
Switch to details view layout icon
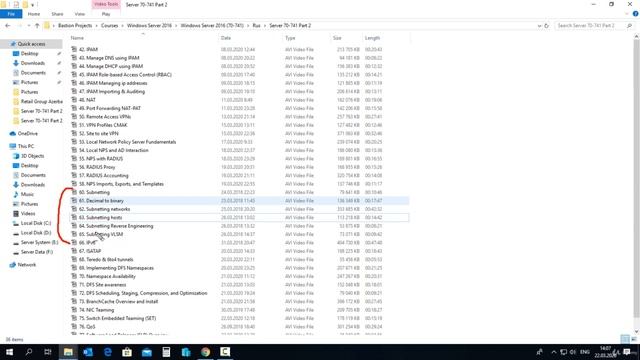(625, 339)
